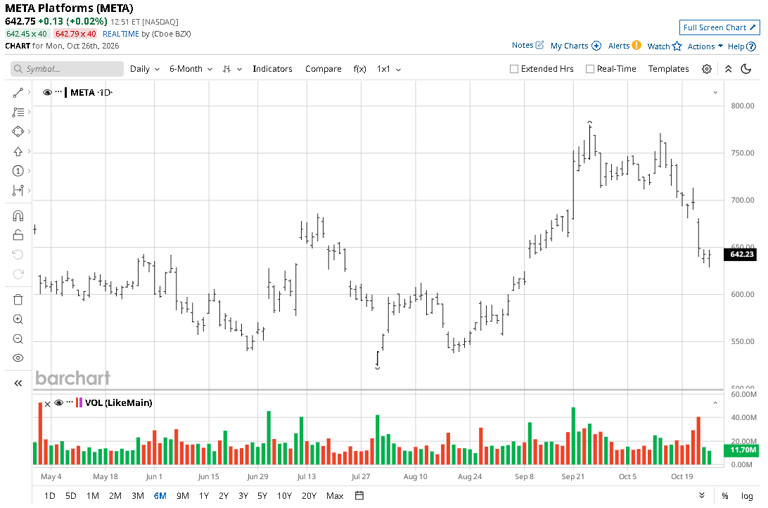Click the 642.23 current price label
This screenshot has width=768, height=508.
pyautogui.click(x=741, y=254)
